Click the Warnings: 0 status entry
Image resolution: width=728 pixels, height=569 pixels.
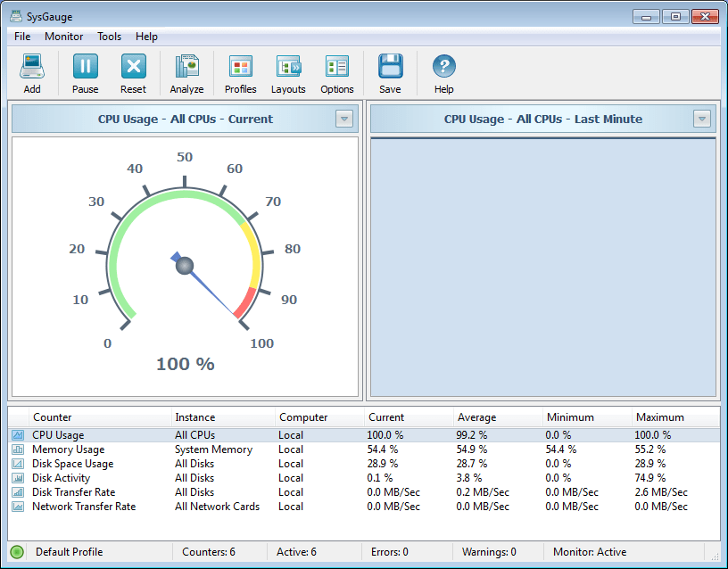[x=489, y=552]
